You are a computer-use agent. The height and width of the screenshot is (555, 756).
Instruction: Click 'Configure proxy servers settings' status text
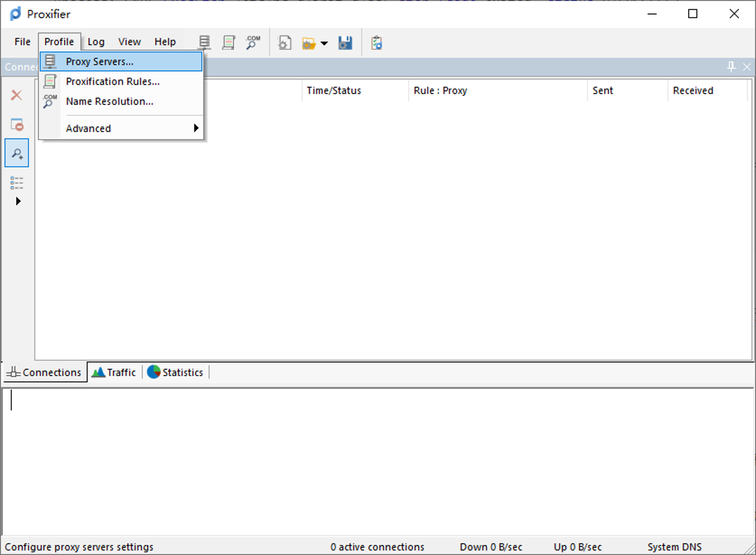pyautogui.click(x=79, y=547)
